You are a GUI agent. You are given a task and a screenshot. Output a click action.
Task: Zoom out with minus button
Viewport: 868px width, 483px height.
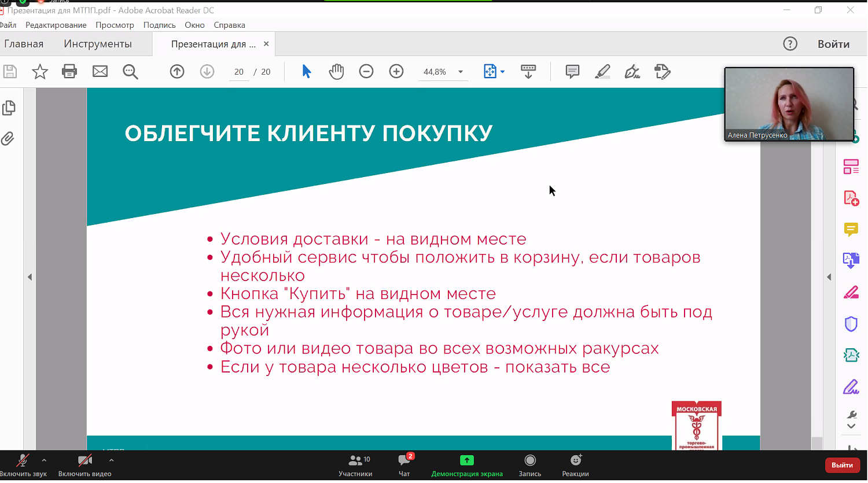(366, 72)
